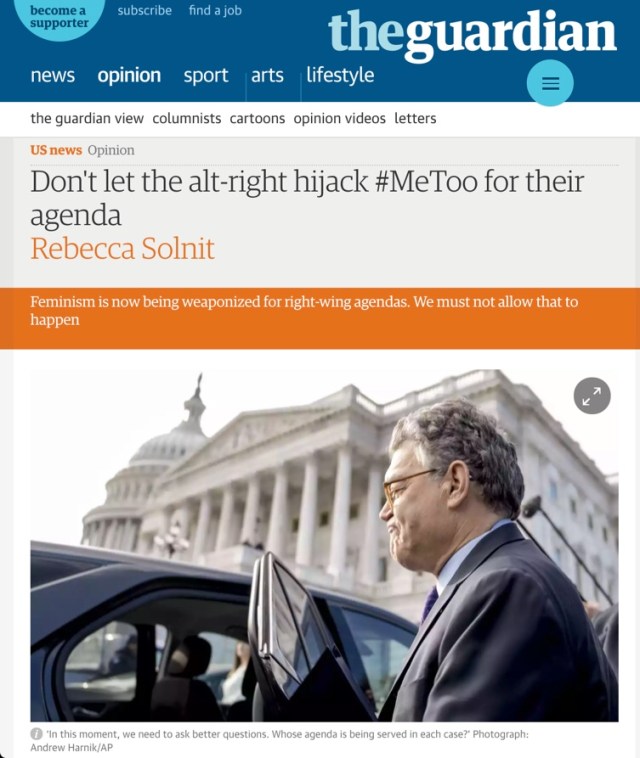
Task: View the cartoons subsection
Action: (x=257, y=118)
